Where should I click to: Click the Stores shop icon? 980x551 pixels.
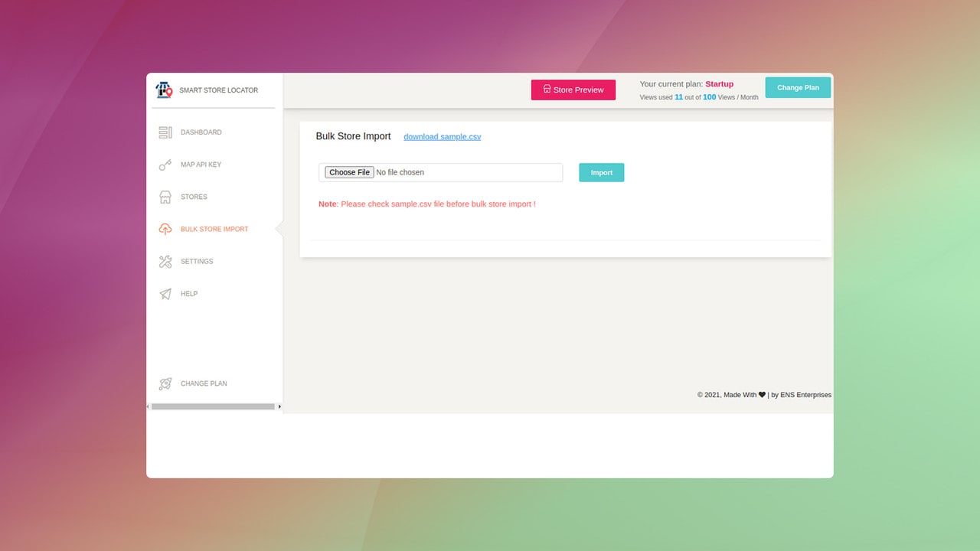pos(165,197)
